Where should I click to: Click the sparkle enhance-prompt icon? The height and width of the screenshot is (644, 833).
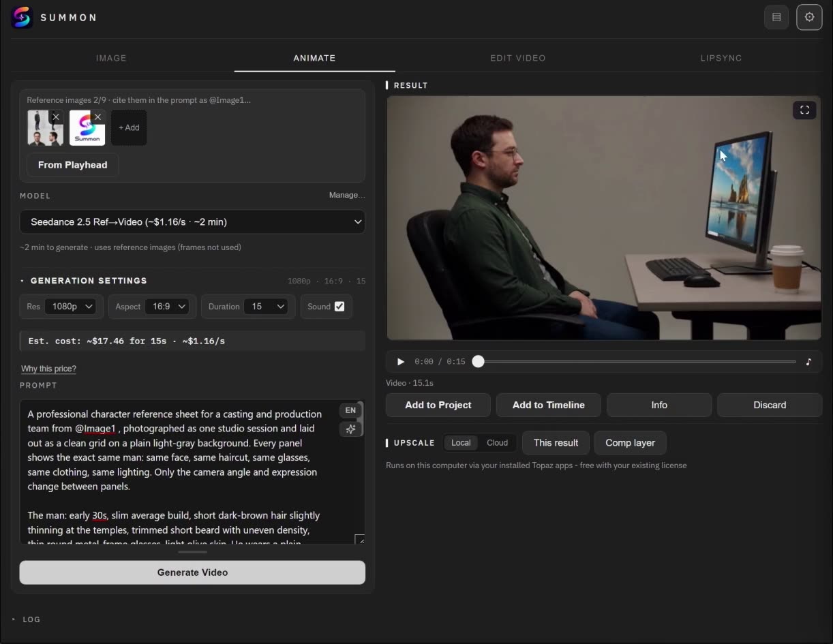[x=350, y=429]
